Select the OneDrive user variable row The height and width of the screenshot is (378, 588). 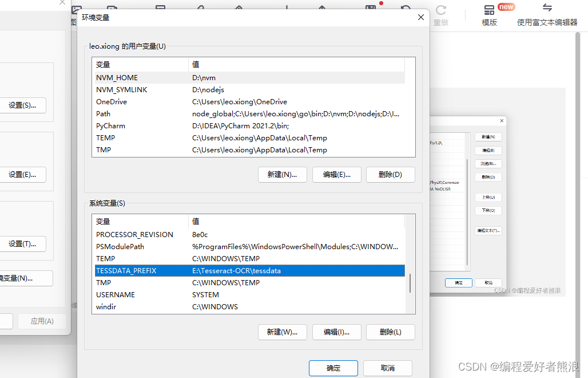click(x=250, y=102)
